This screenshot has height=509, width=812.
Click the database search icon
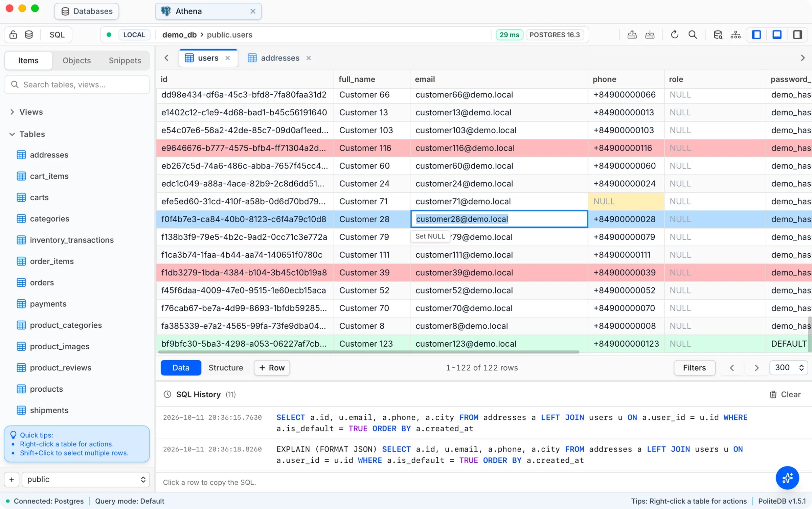point(718,35)
